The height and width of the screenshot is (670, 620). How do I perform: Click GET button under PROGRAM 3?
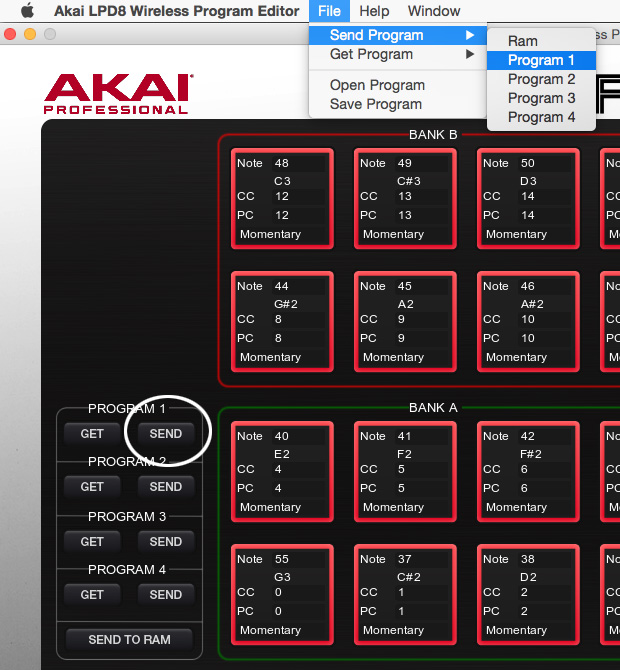[92, 542]
